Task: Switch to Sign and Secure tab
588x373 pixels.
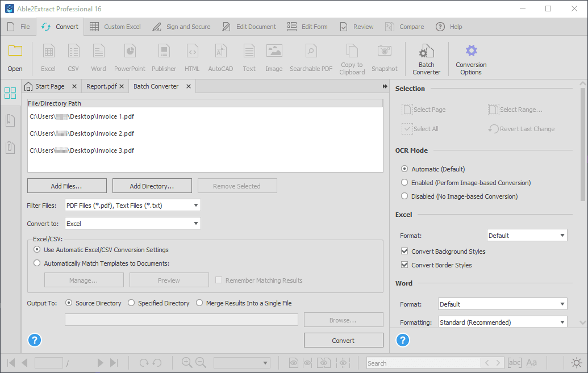Action: (x=181, y=27)
